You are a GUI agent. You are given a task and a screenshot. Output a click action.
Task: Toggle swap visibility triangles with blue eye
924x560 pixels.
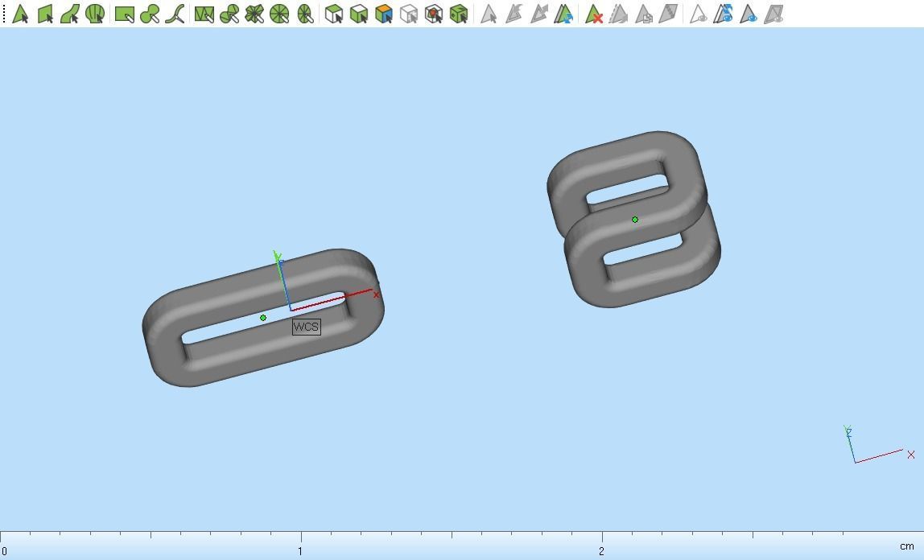723,14
